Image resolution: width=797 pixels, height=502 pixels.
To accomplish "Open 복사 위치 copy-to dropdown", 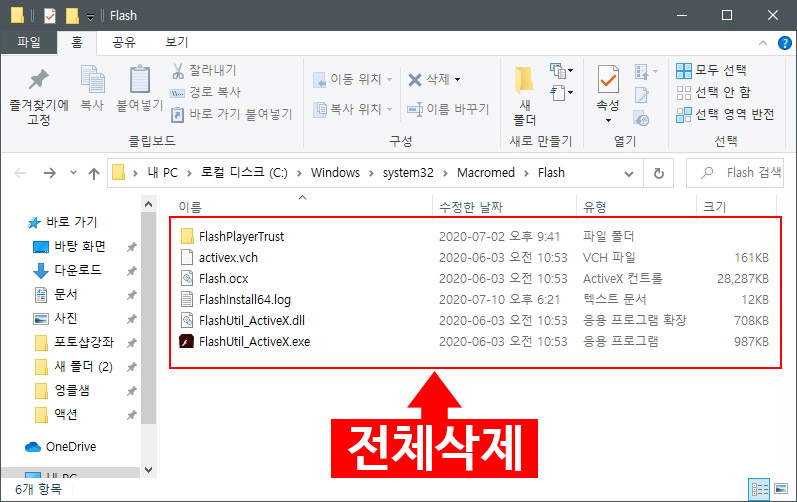I will (x=353, y=109).
